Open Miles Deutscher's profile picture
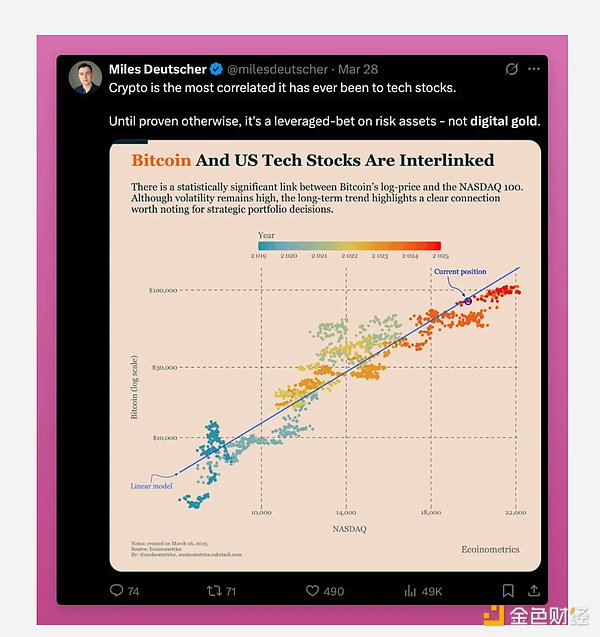 click(85, 77)
